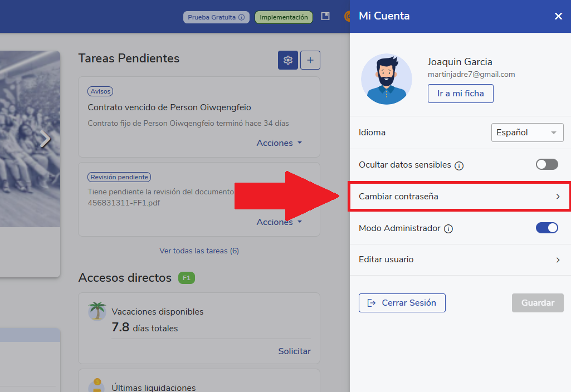Click the info icon beside Ocultar datos sensibles

click(x=459, y=165)
